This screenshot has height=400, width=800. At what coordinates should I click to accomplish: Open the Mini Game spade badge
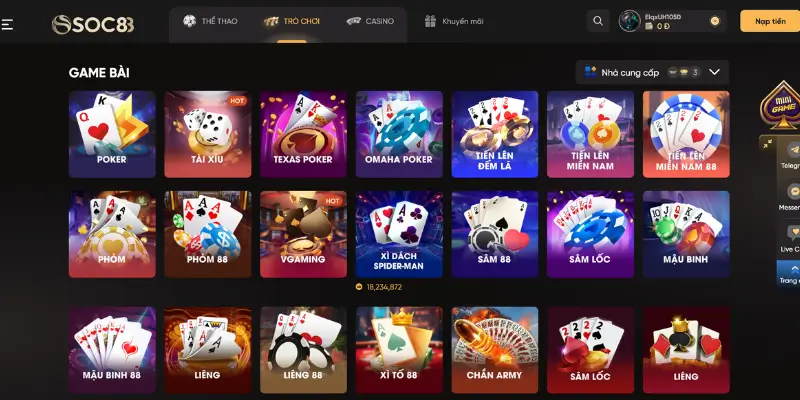[782, 106]
